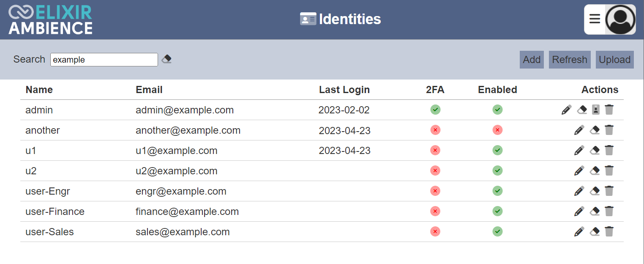Click the trash icon for another
The image size is (644, 264).
coord(609,130)
